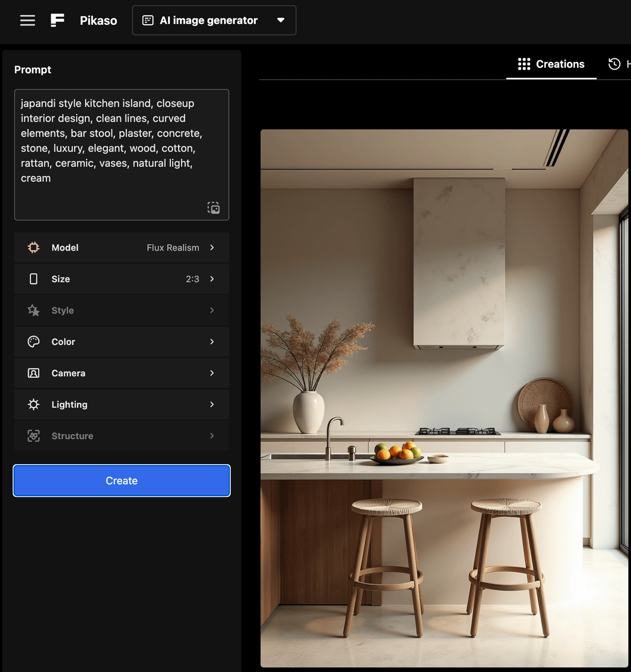631x672 pixels.
Task: Click the history clock icon
Action: 614,64
